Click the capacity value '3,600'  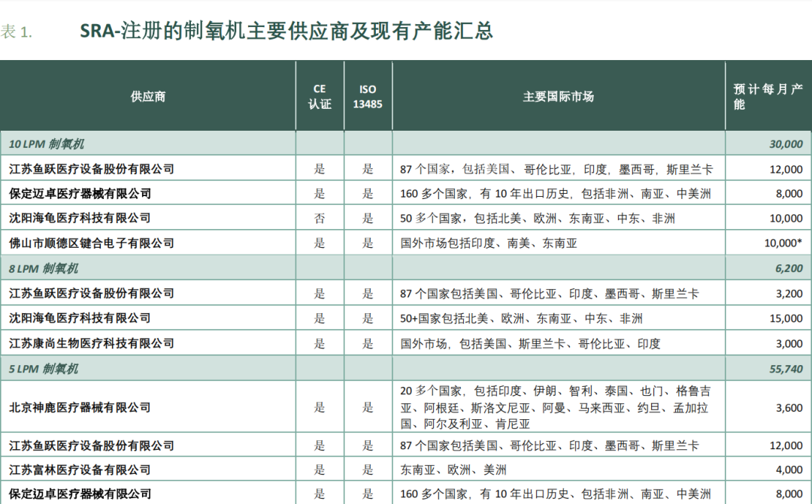pyautogui.click(x=789, y=407)
